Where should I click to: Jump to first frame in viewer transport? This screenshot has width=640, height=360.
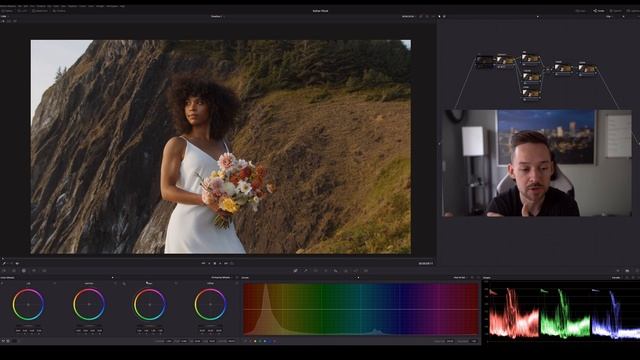click(203, 263)
